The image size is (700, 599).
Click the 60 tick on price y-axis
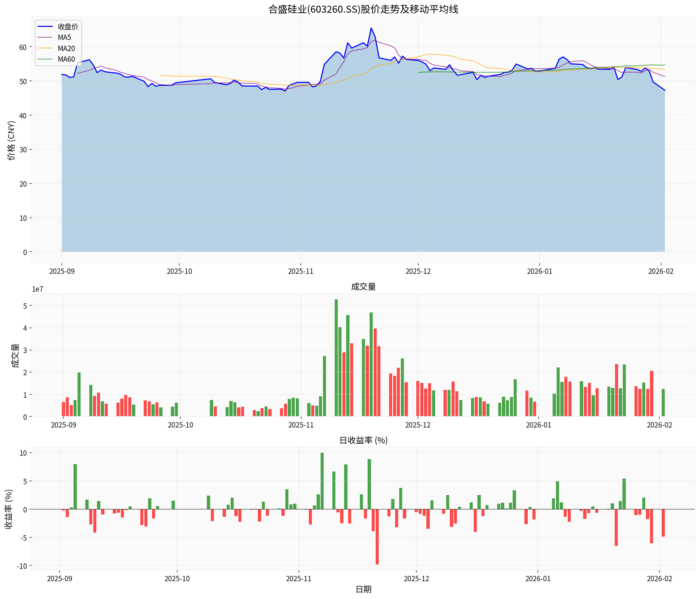pos(22,47)
